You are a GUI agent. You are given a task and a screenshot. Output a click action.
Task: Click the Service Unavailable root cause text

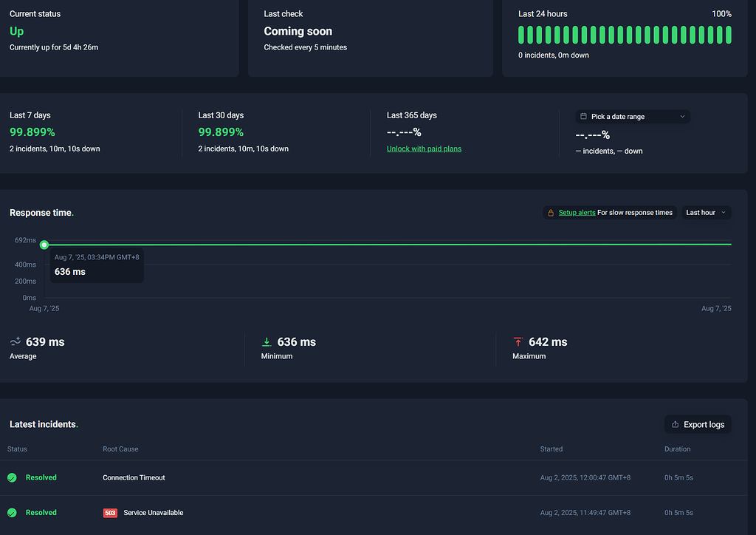pyautogui.click(x=154, y=513)
